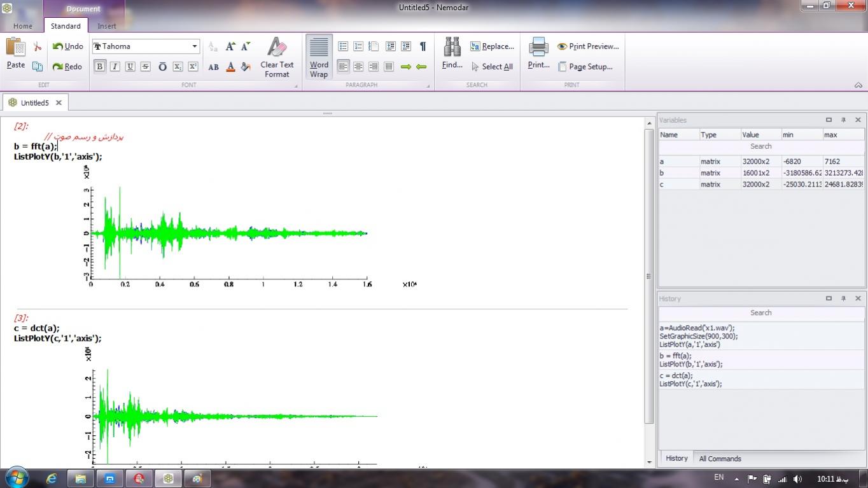Adjust the Windows volume speaker icon
Screen dimensions: 868x488
pyautogui.click(x=797, y=479)
